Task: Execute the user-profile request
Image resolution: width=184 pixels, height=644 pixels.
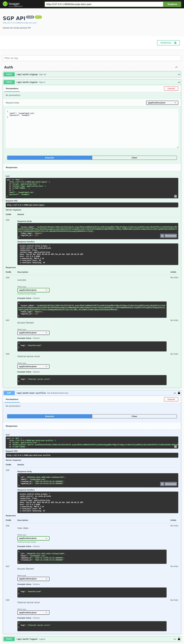Action: (x=50, y=416)
